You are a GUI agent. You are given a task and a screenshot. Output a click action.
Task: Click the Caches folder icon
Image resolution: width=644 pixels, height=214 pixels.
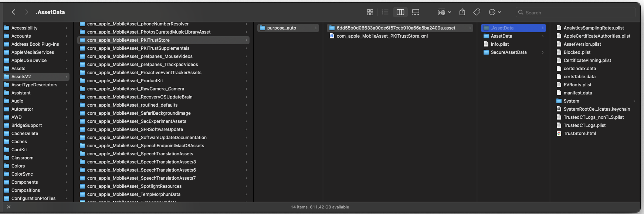pos(7,142)
